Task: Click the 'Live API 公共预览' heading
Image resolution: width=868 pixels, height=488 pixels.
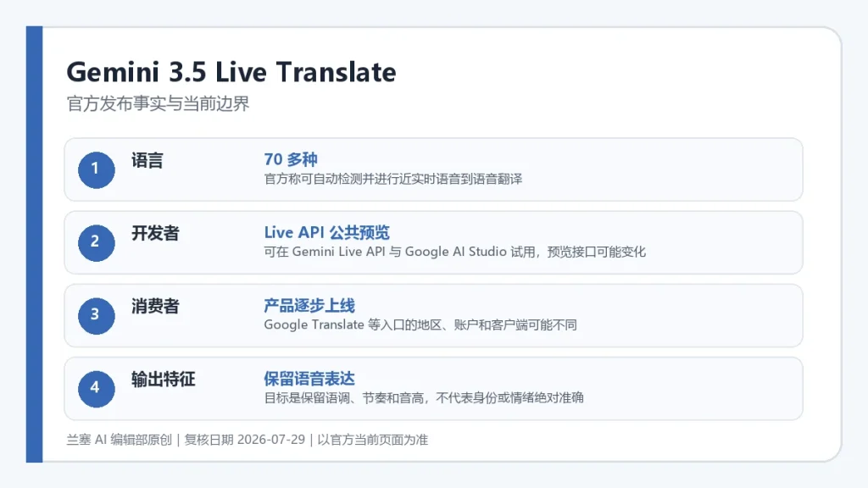Action: coord(326,232)
